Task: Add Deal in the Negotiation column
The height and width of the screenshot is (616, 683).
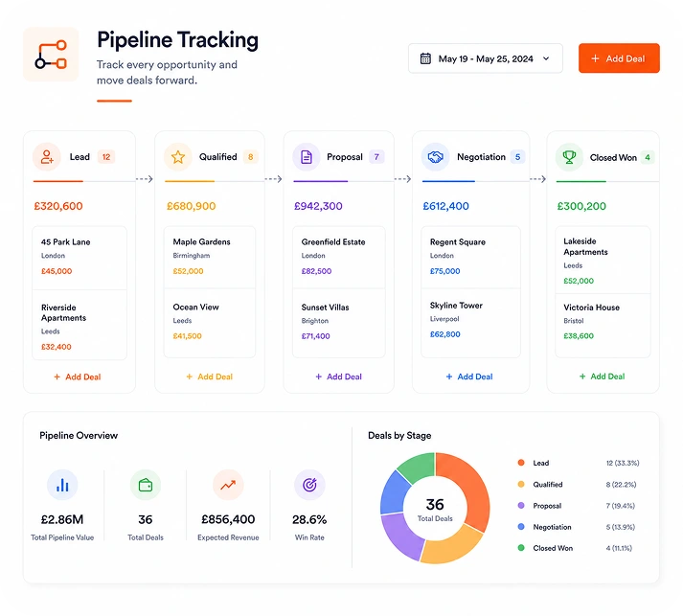Action: [469, 376]
